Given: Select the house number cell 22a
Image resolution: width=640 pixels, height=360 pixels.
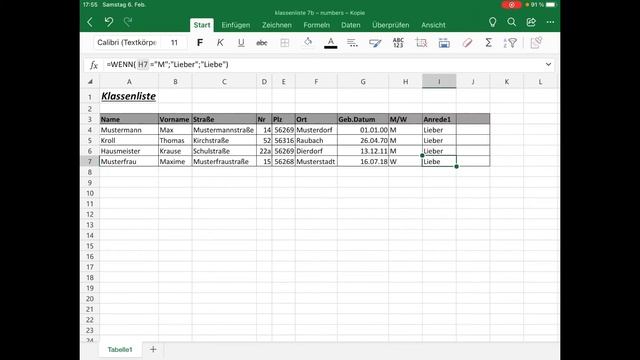Looking at the screenshot, I should click(264, 151).
